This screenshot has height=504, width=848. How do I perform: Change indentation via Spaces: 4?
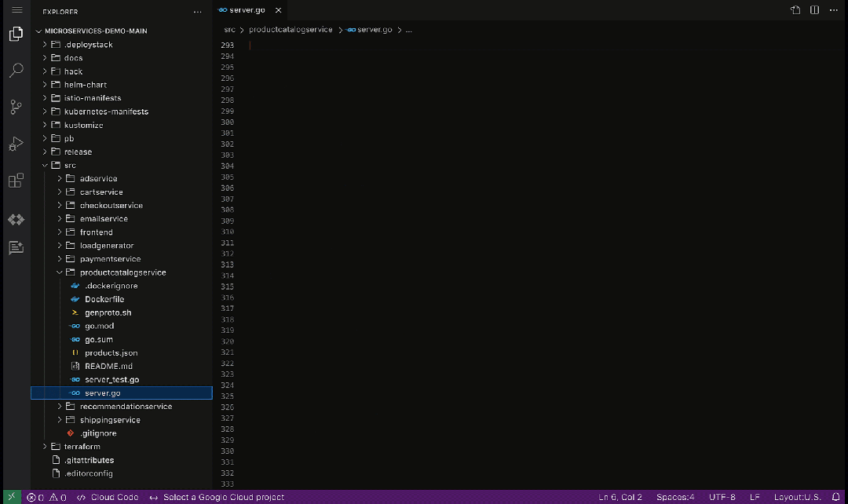[675, 498]
